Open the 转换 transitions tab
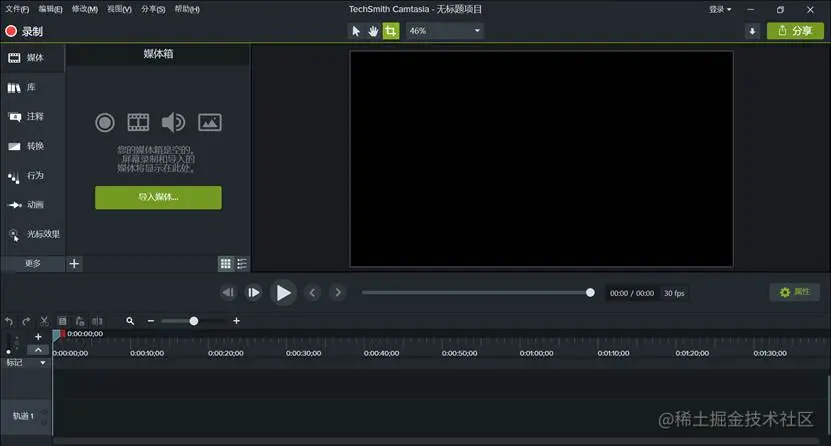Screen dimensions: 831x446 click(32, 146)
